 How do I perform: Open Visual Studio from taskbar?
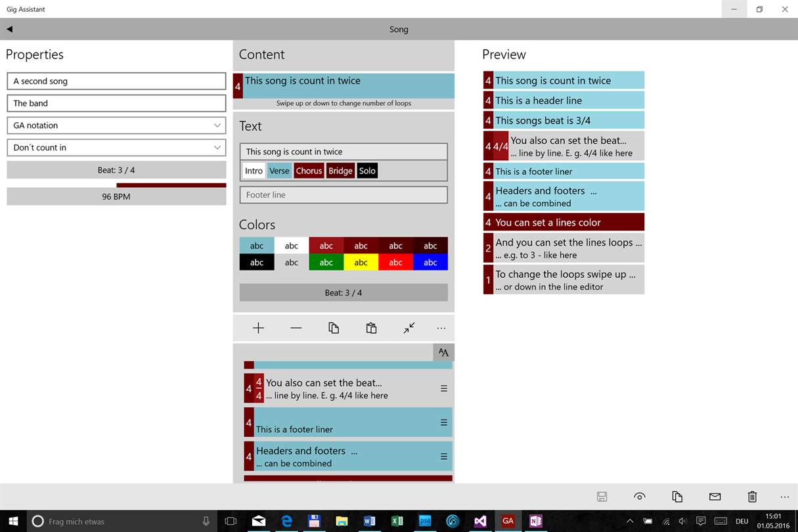pyautogui.click(x=480, y=521)
